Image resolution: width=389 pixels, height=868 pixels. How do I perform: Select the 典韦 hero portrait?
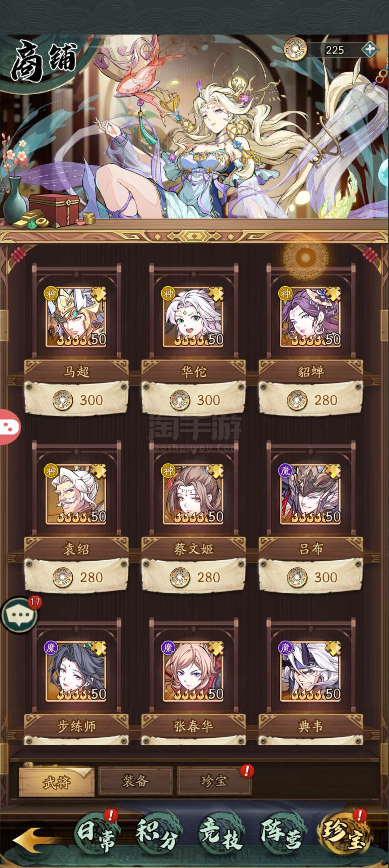(x=310, y=672)
